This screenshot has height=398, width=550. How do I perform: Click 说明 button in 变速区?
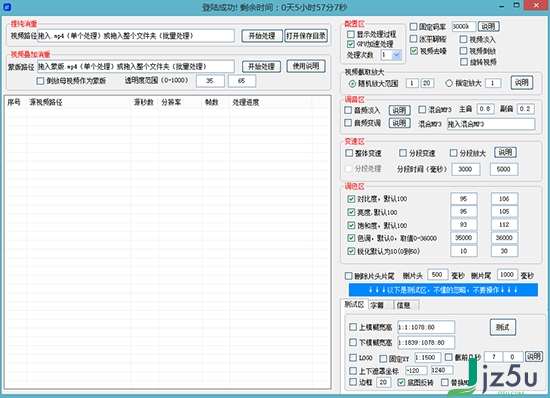coord(505,152)
